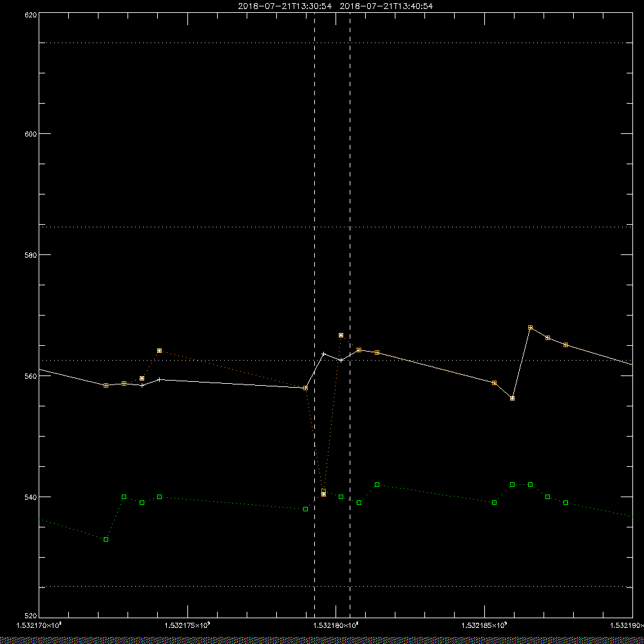Click the start timestamp 2018-07-21T13:30:54 in title
Screen dimensions: 644x644
click(x=285, y=6)
